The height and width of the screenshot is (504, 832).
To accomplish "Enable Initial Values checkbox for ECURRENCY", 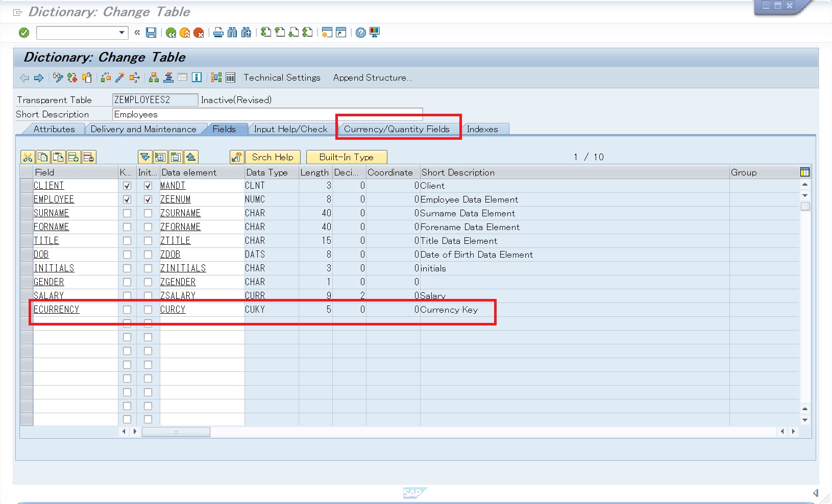I will (x=148, y=310).
